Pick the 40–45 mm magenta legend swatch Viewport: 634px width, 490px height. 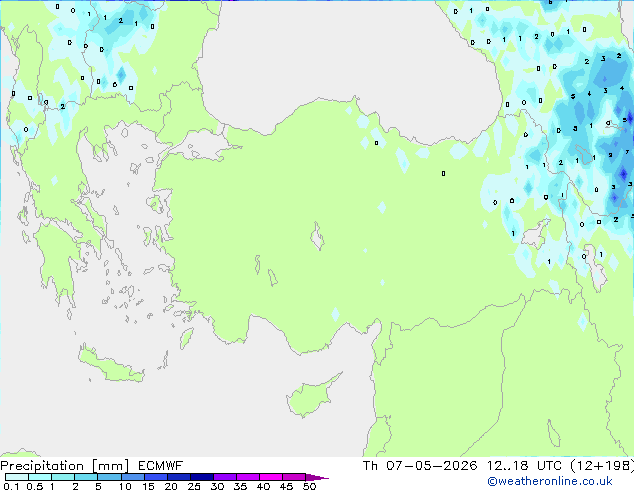[271, 477]
